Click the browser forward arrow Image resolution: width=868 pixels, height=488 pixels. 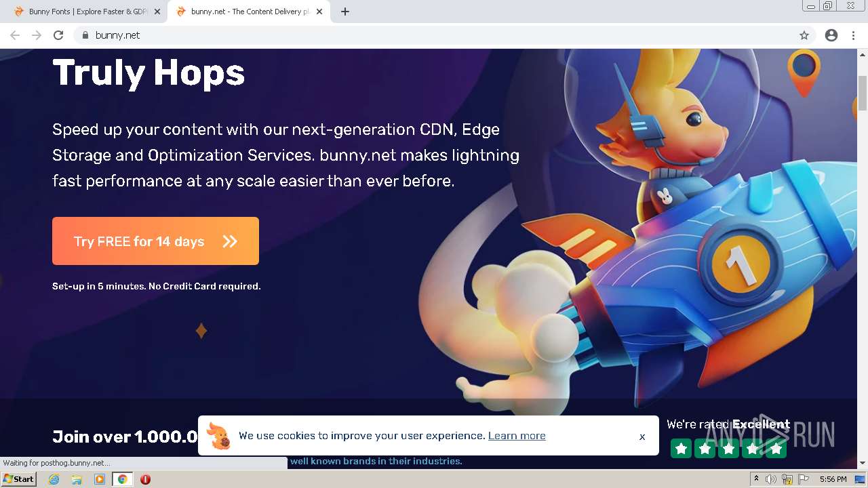37,35
